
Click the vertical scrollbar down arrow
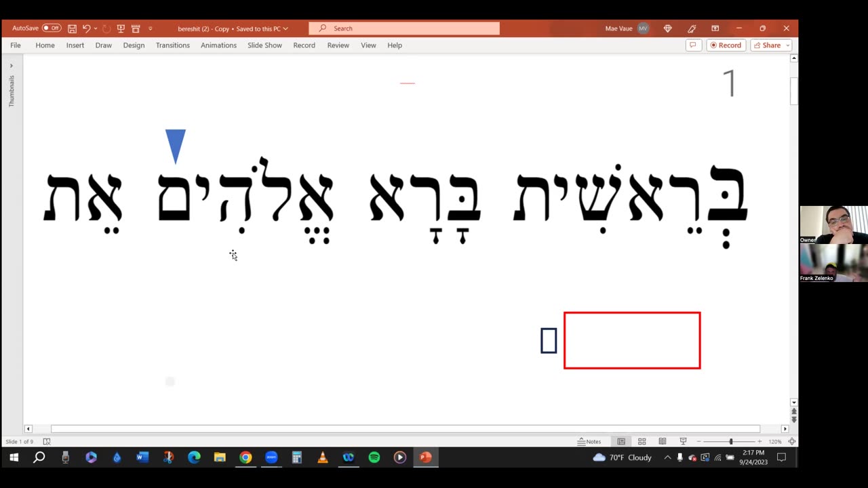tap(793, 403)
